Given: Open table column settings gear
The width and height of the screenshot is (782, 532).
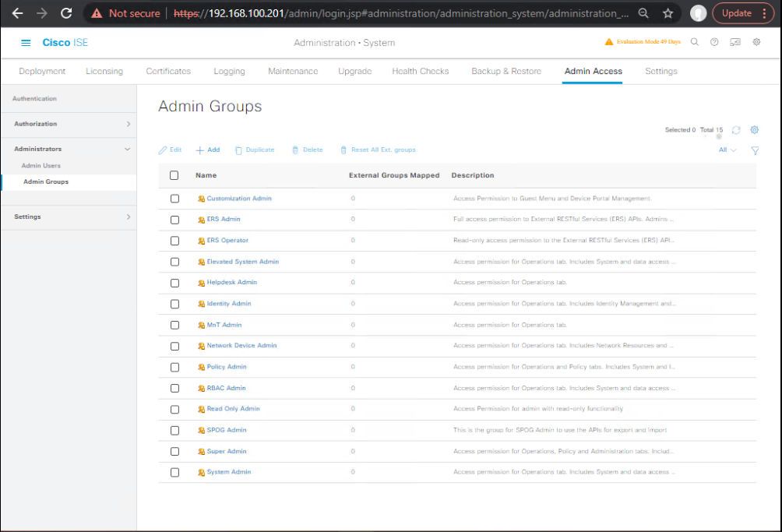Looking at the screenshot, I should coord(755,130).
